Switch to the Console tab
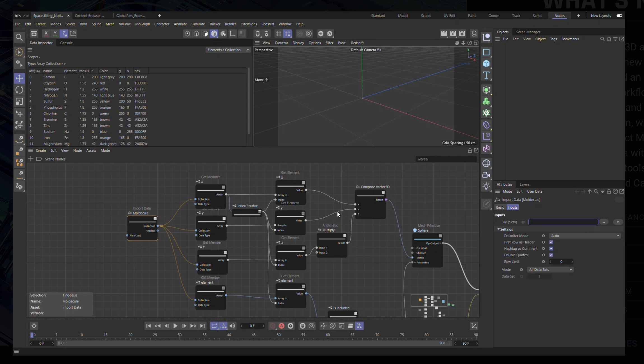The height and width of the screenshot is (364, 644). pyautogui.click(x=66, y=43)
